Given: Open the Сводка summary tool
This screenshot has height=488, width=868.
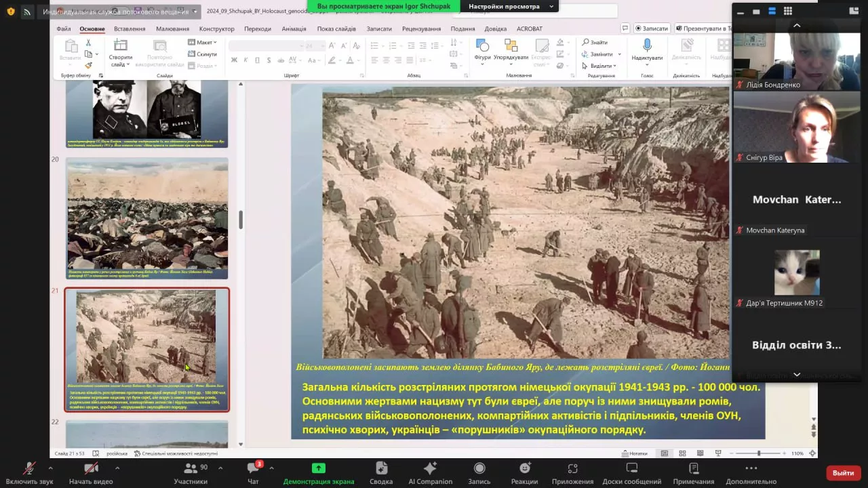Looking at the screenshot, I should click(381, 473).
